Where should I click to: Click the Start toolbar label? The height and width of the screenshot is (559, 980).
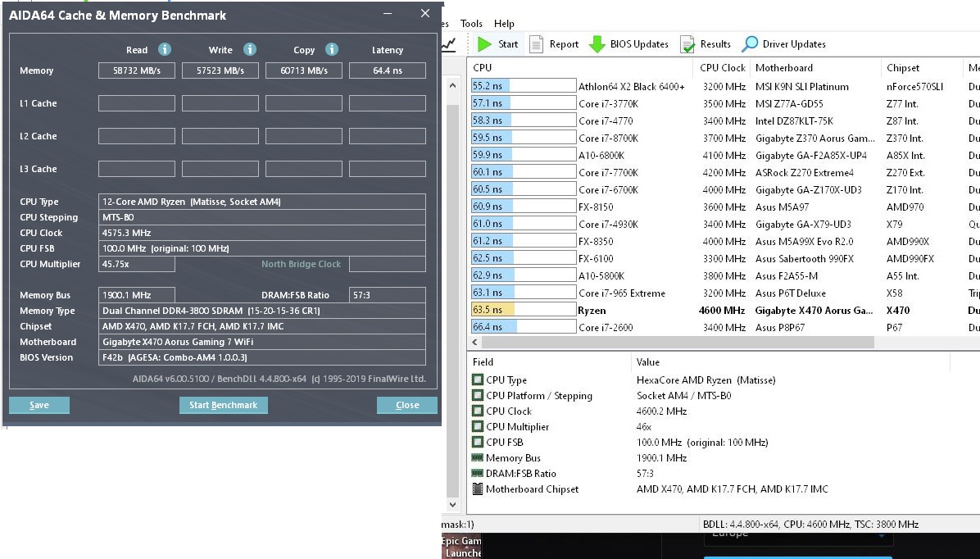click(x=508, y=43)
